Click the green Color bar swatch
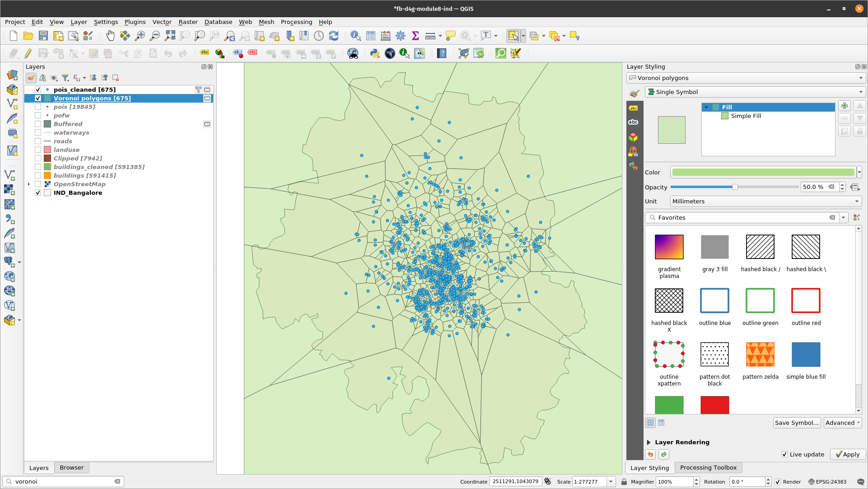The width and height of the screenshot is (868, 489). click(x=763, y=172)
